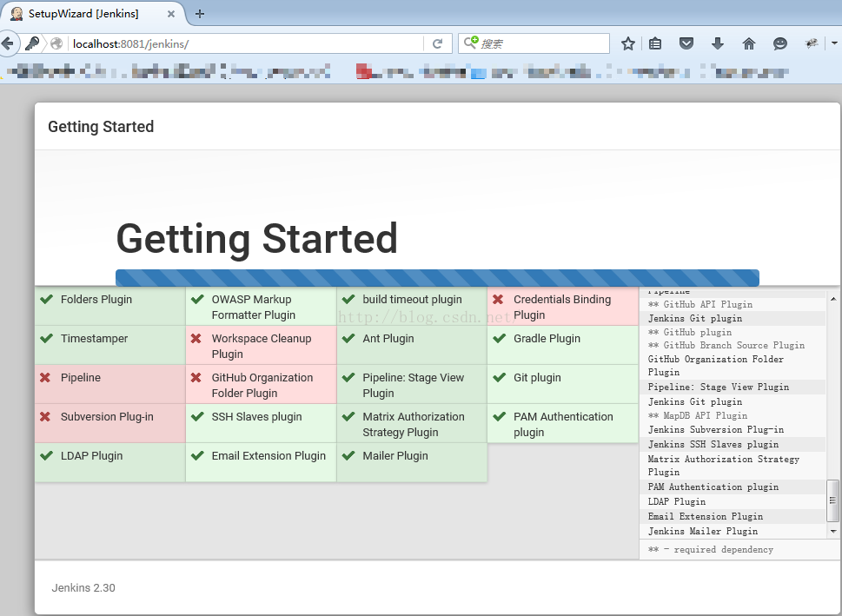Select the PAM Authentication plugin cell
This screenshot has height=616, width=842.
(x=563, y=423)
